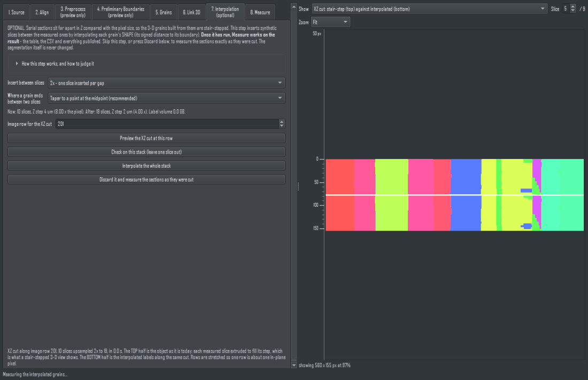This screenshot has height=380, width=588.
Task: Open the 'Insert between slices' dropdown
Action: [166, 83]
